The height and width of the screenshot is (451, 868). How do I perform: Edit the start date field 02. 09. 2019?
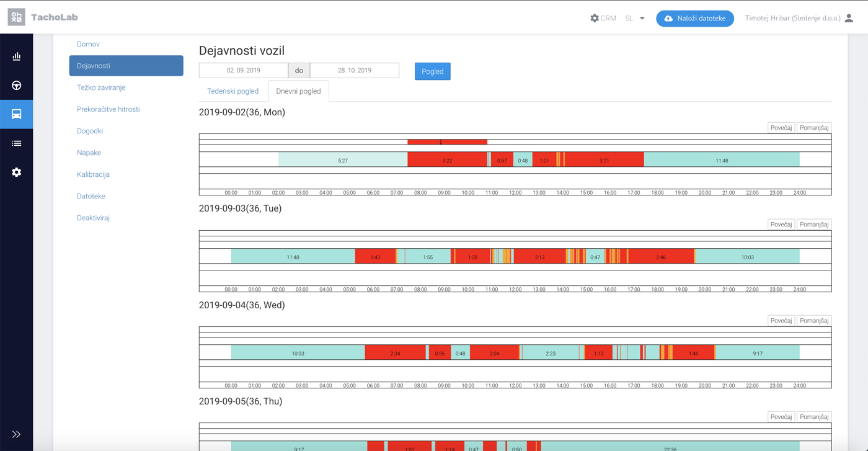244,71
